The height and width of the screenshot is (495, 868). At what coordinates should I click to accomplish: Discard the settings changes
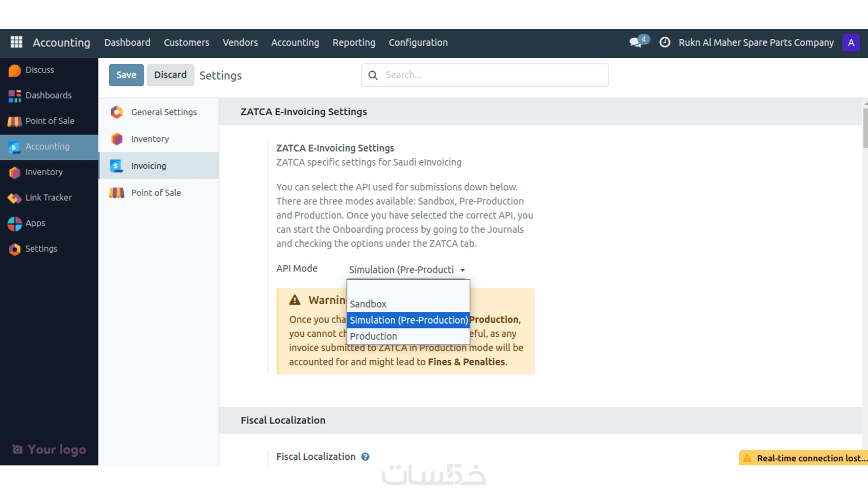170,75
